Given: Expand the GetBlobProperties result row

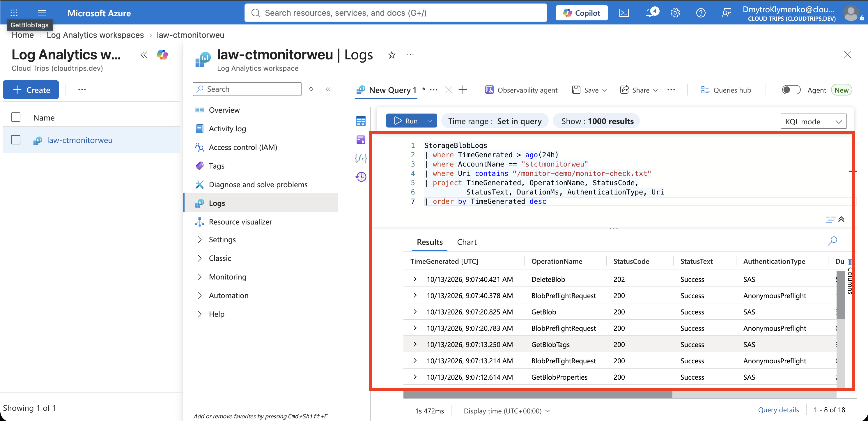Looking at the screenshot, I should tap(415, 376).
